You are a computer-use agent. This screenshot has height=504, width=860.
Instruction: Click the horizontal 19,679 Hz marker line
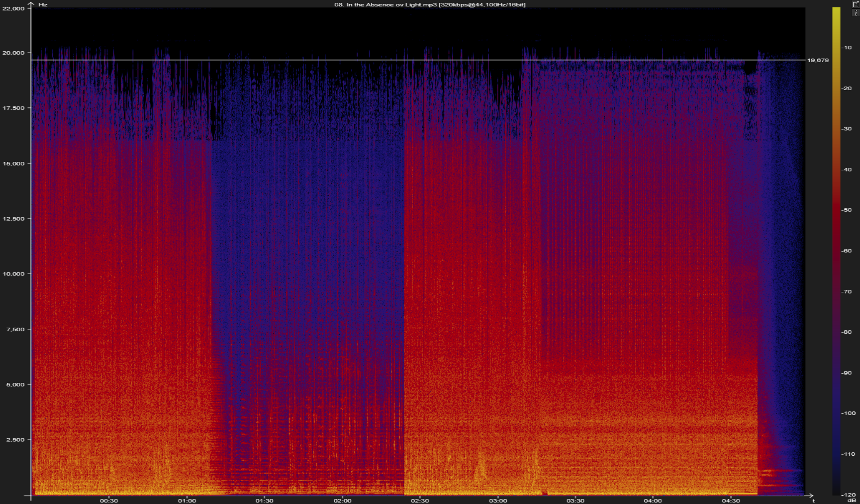coord(419,60)
